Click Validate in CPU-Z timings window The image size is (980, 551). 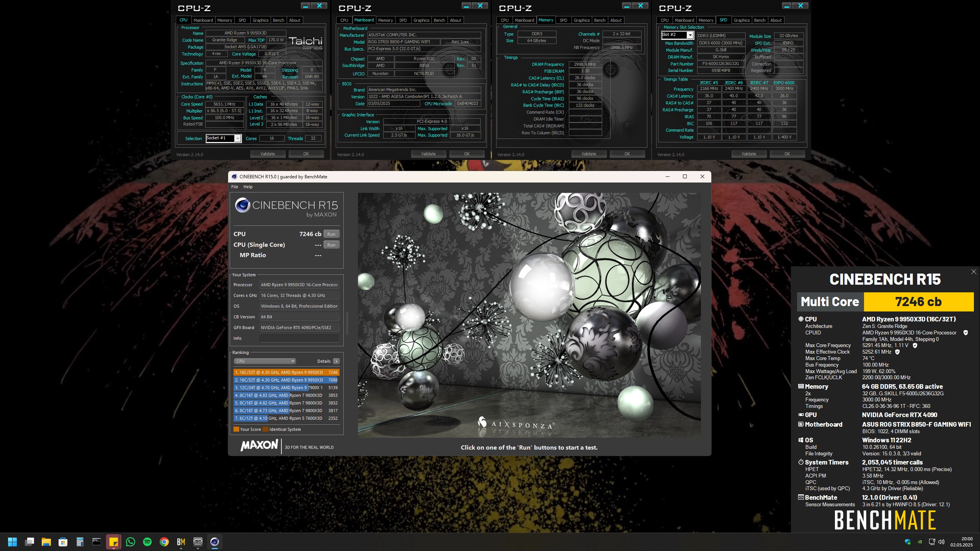pos(589,154)
